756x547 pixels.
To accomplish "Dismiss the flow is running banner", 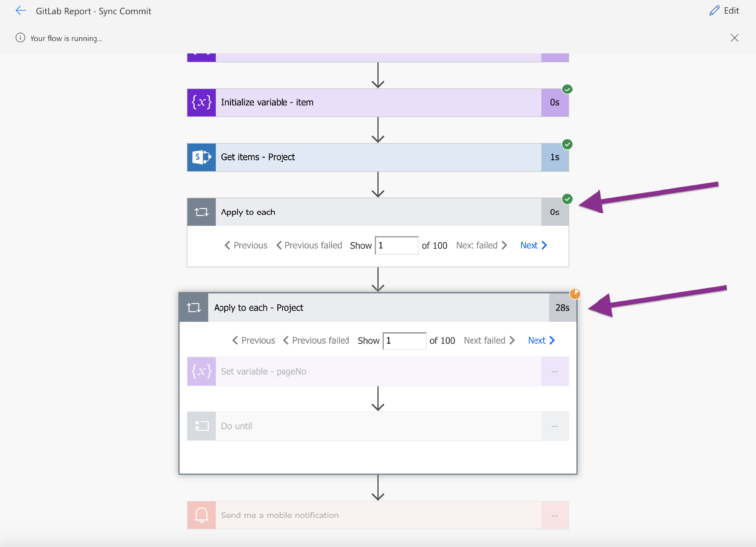I will (x=734, y=38).
